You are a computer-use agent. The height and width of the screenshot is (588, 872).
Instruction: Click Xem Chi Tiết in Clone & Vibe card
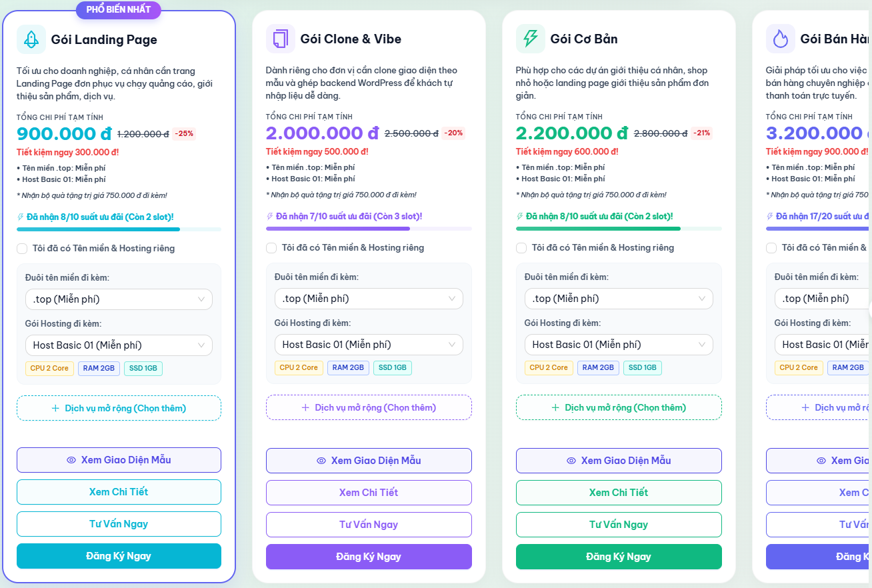pyautogui.click(x=369, y=493)
